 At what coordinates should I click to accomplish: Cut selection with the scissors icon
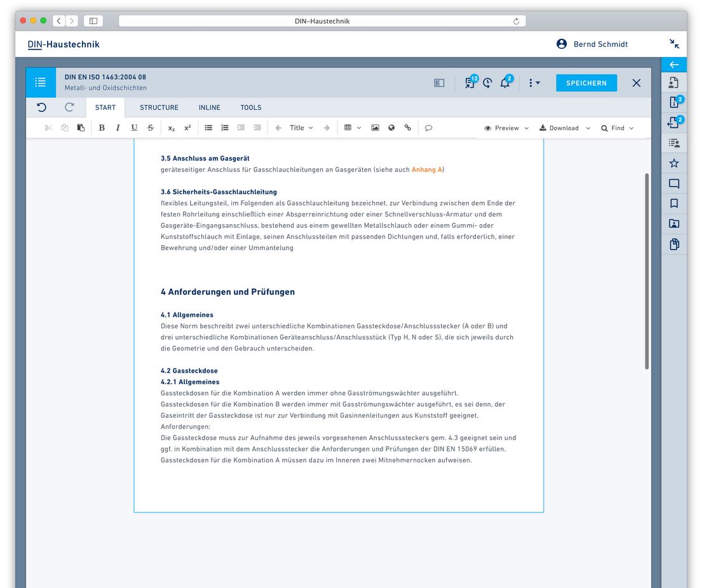[48, 128]
